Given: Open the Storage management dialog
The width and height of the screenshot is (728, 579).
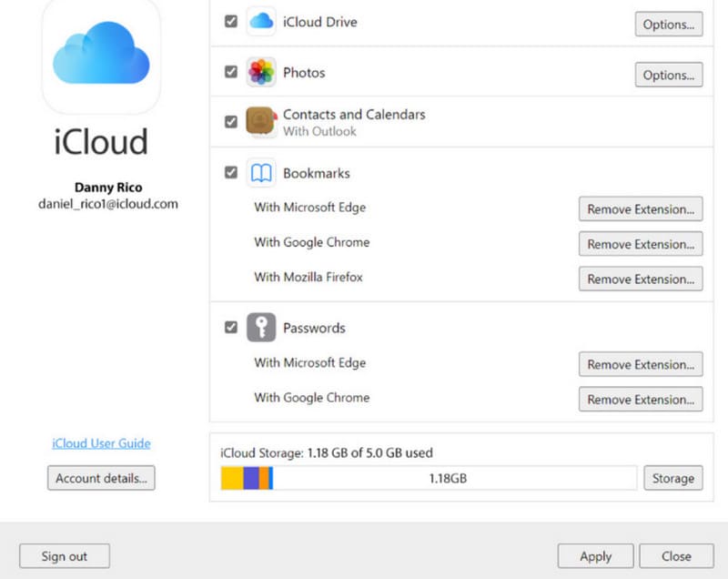Looking at the screenshot, I should click(672, 477).
